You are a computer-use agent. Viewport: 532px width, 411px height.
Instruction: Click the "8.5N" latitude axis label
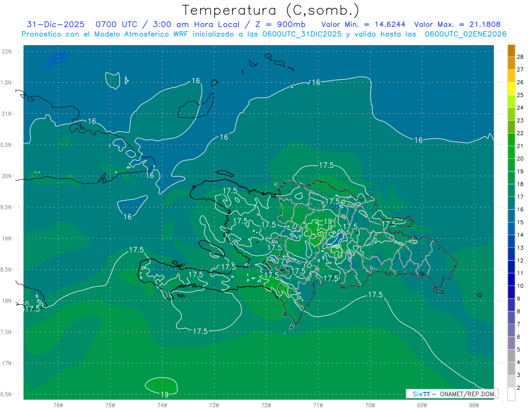(x=6, y=270)
